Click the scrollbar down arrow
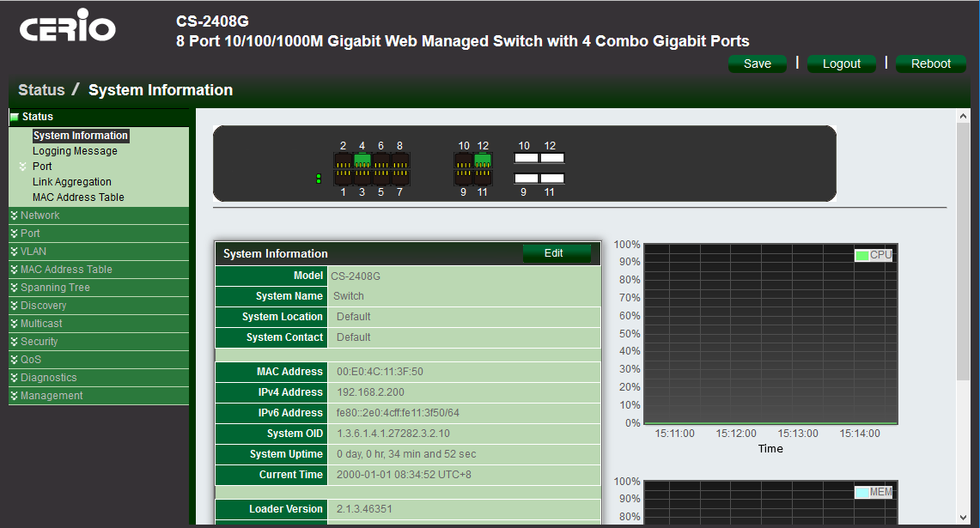Screen dimensions: 980x528 [963, 518]
